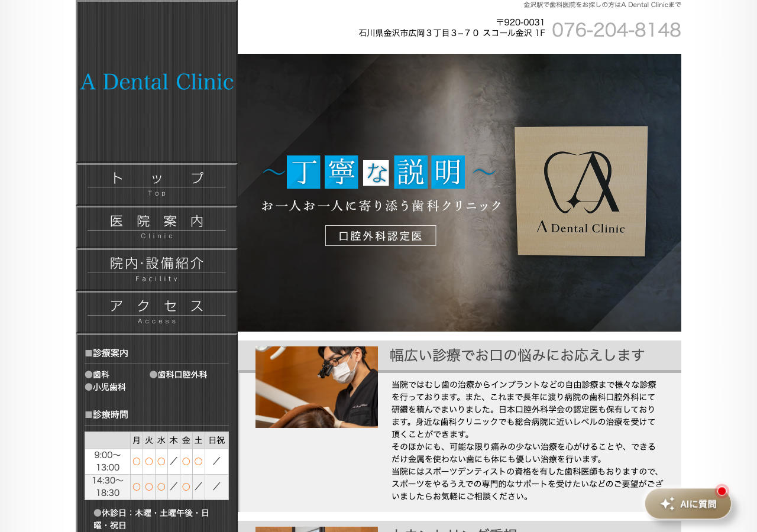
Task: Click the 口腔外科認定医 label in banner
Action: coord(380,235)
